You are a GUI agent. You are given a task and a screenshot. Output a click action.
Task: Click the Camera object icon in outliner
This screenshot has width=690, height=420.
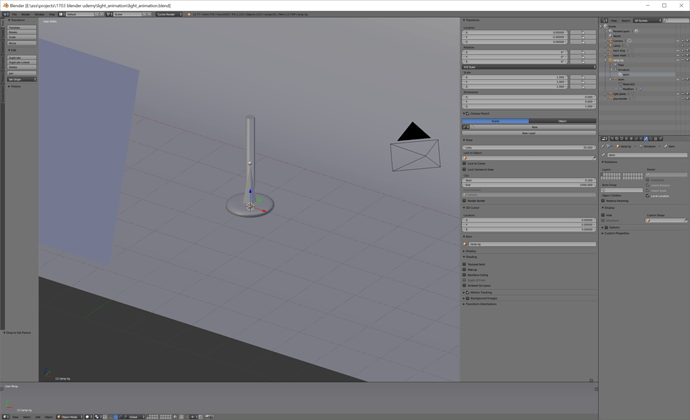610,41
